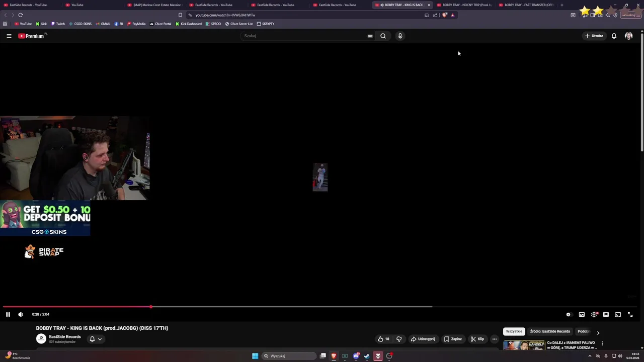This screenshot has height=362, width=644.
Task: Like the video with the thumbs up
Action: coord(384,339)
